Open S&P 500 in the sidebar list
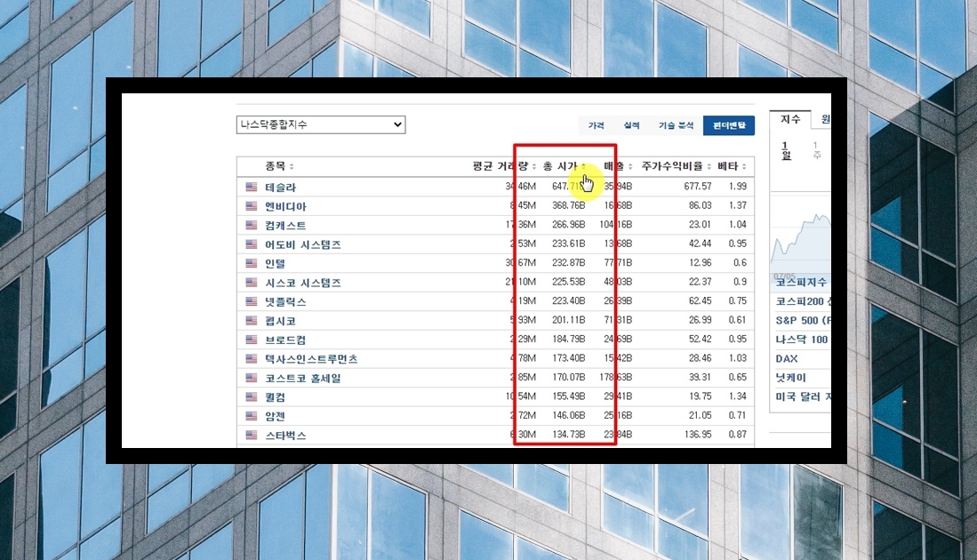 803,320
